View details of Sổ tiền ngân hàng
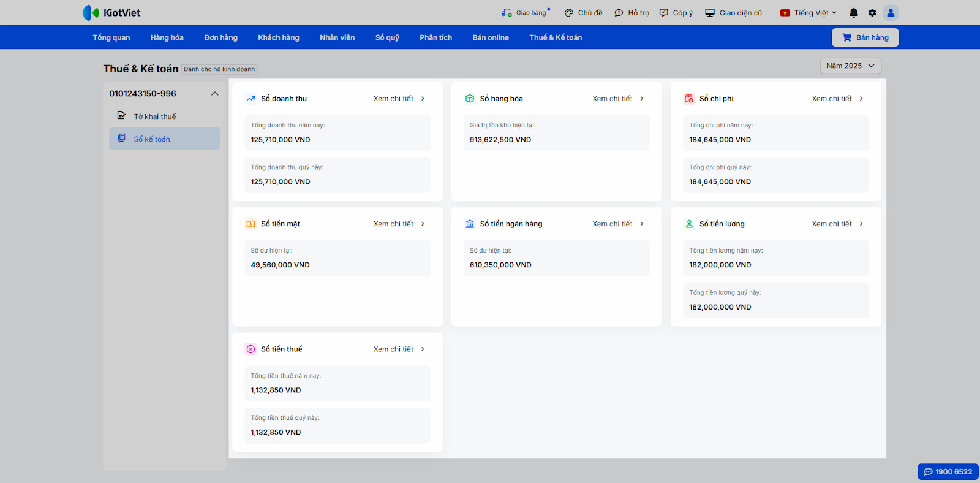The width and height of the screenshot is (980, 483). tap(617, 224)
